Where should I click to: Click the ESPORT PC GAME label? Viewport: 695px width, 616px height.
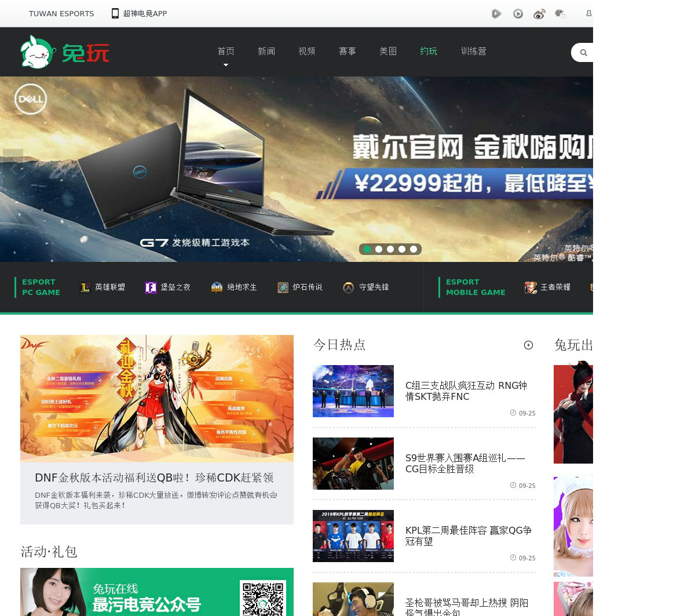click(x=41, y=287)
